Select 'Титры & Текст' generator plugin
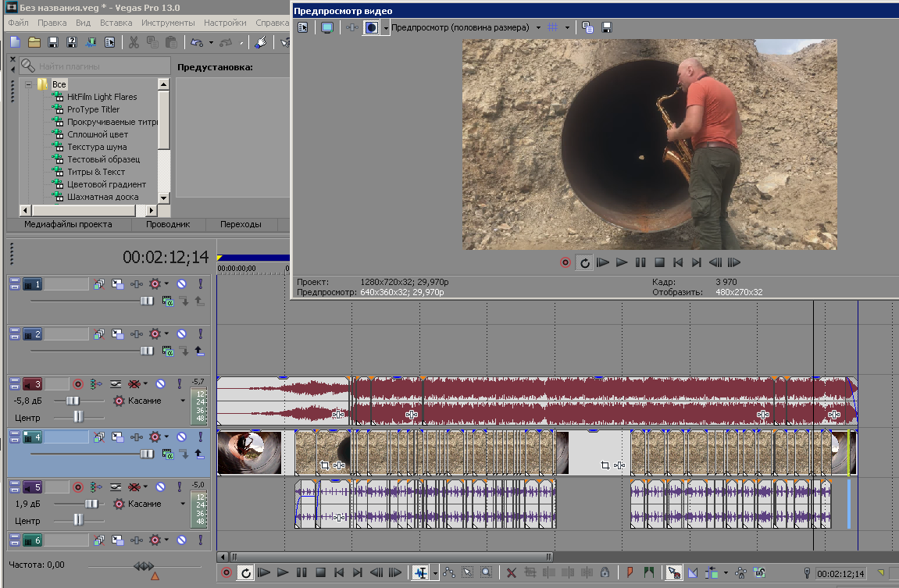 pos(96,172)
